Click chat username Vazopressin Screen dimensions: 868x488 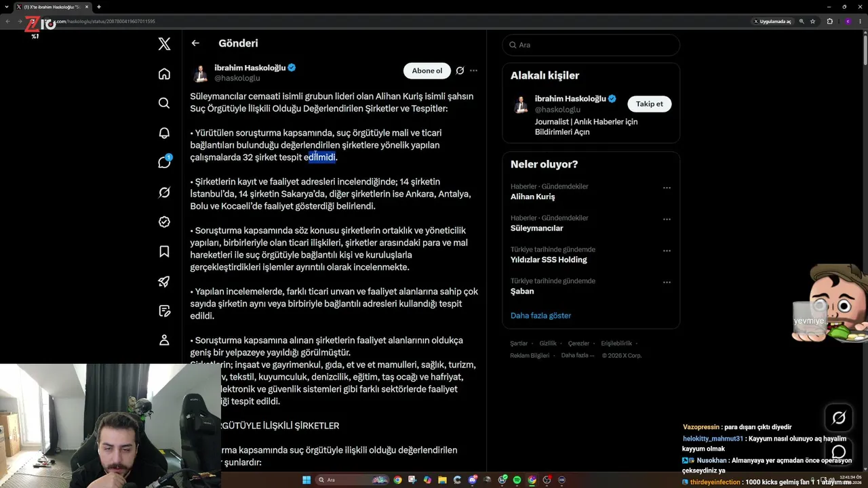tap(701, 427)
